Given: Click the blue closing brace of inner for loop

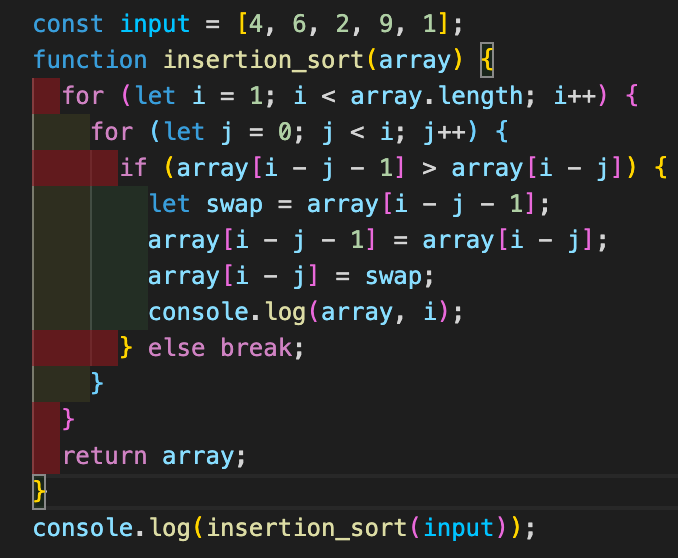Looking at the screenshot, I should 97,383.
